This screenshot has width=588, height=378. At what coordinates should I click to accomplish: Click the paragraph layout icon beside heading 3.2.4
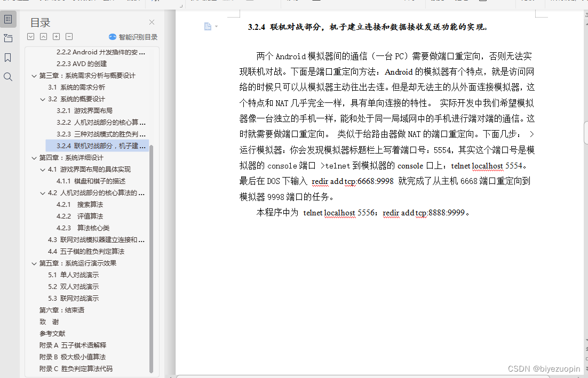click(208, 26)
